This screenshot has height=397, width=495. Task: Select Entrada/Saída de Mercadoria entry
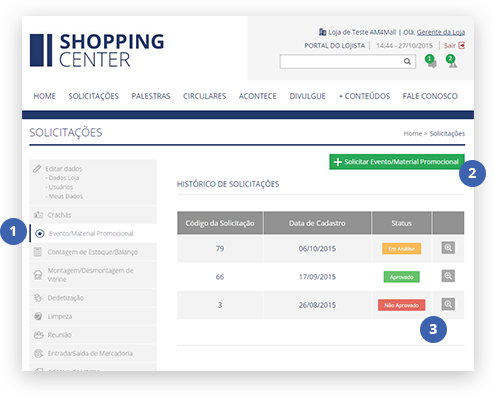coord(93,353)
